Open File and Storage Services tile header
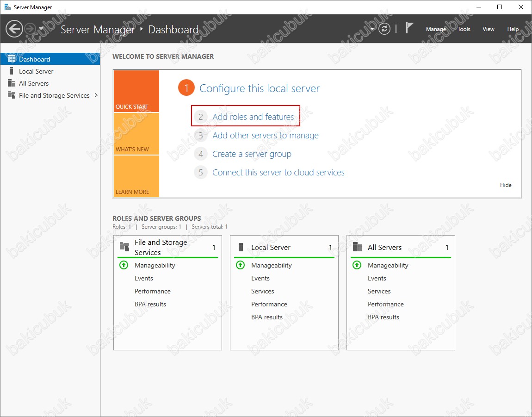 pyautogui.click(x=167, y=247)
